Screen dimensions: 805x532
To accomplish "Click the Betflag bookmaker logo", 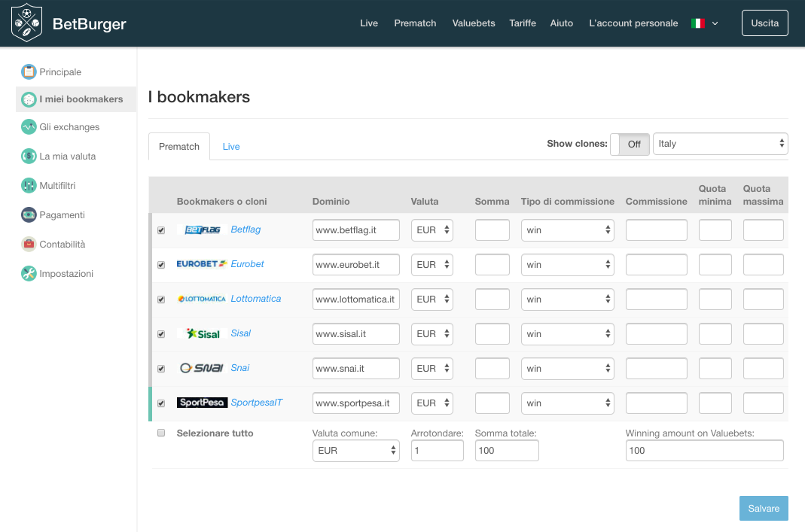I will [203, 230].
